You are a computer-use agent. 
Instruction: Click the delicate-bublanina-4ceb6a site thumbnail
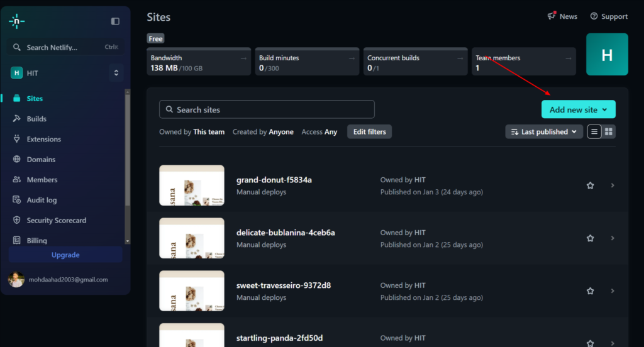[192, 238]
